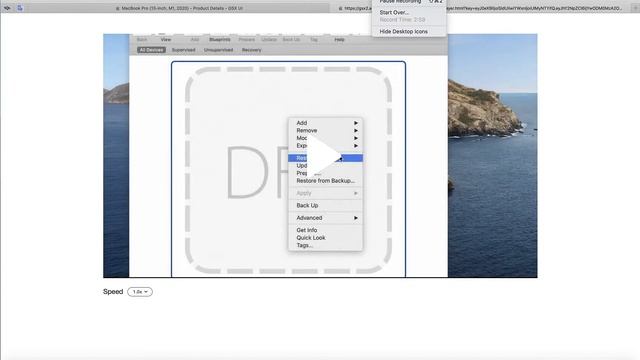
Task: Click Update in the Configurator toolbar
Action: click(269, 40)
